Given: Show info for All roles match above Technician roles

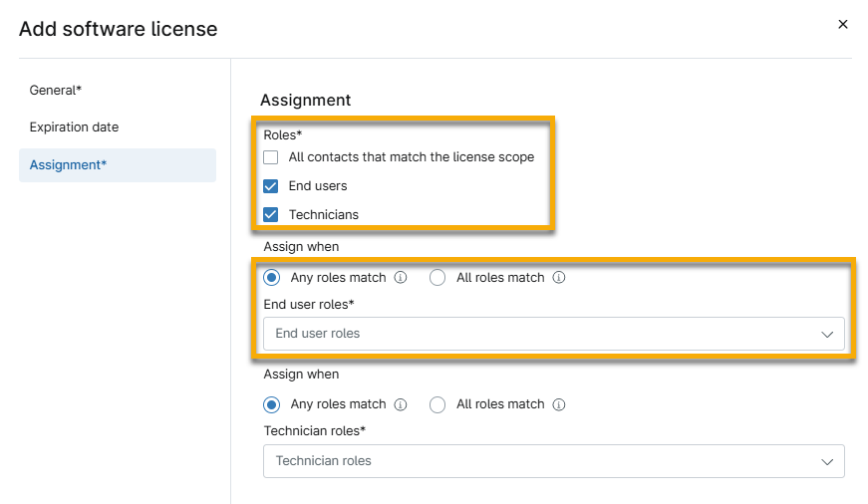Looking at the screenshot, I should [x=559, y=405].
